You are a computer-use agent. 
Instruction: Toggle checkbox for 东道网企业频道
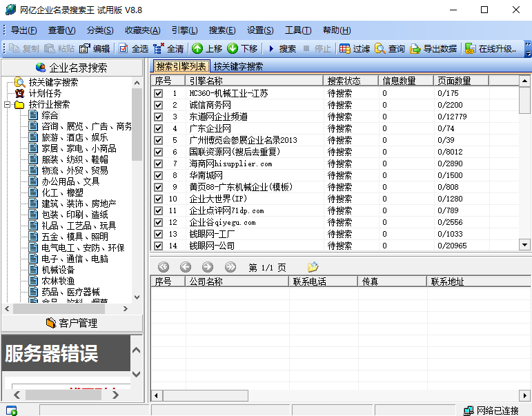point(159,117)
